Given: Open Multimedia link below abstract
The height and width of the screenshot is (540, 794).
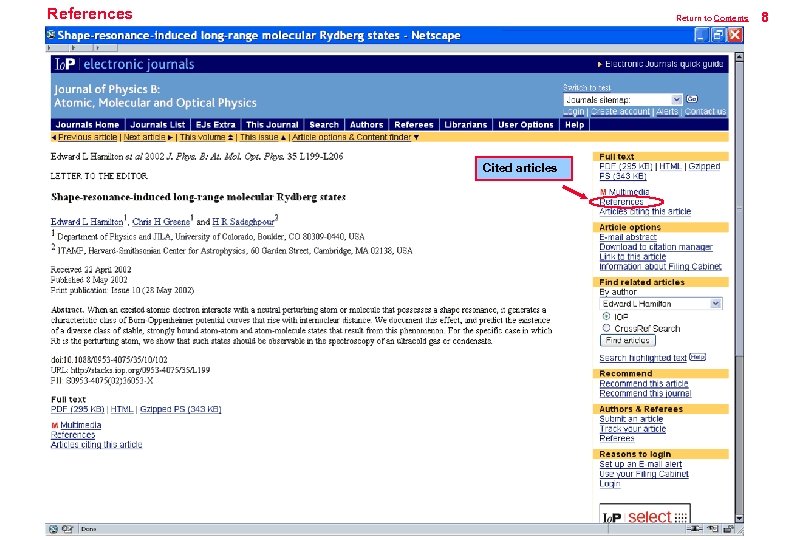Looking at the screenshot, I should pos(81,425).
